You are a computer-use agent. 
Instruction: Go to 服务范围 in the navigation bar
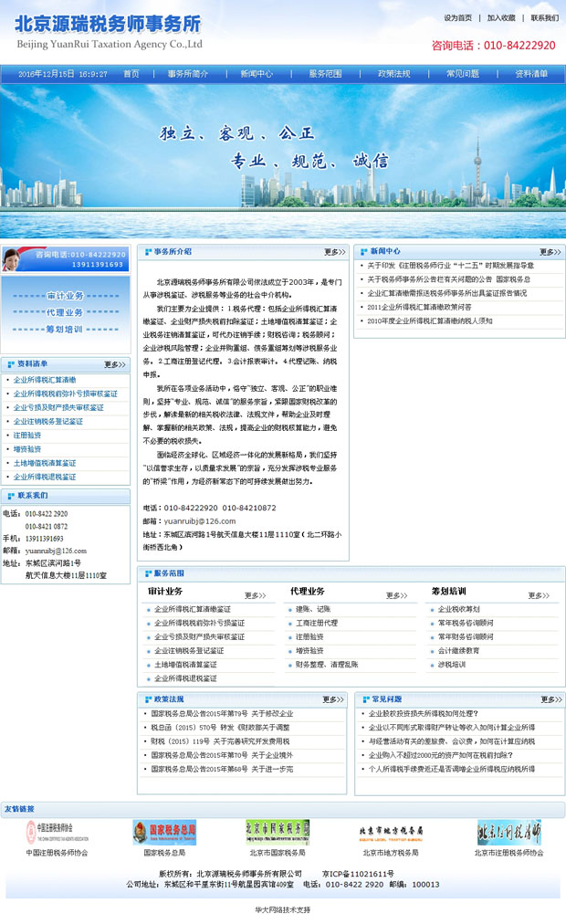coord(325,74)
